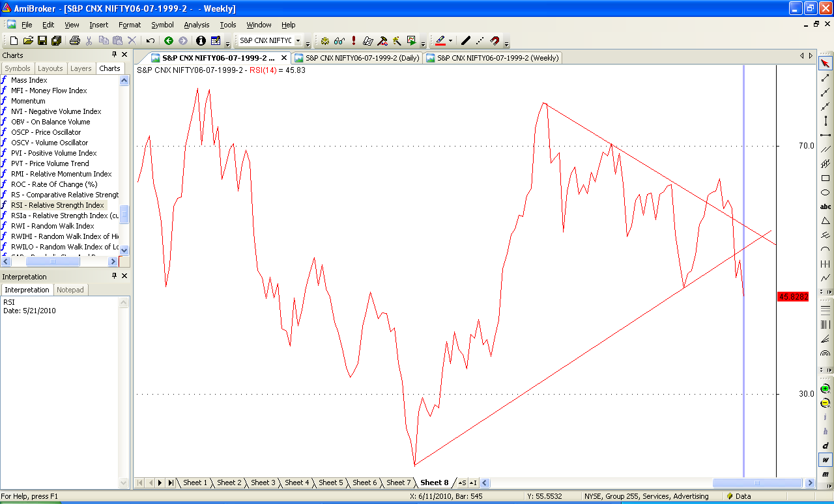The width and height of the screenshot is (834, 504).
Task: Switch to the Notepad tab
Action: tap(70, 290)
